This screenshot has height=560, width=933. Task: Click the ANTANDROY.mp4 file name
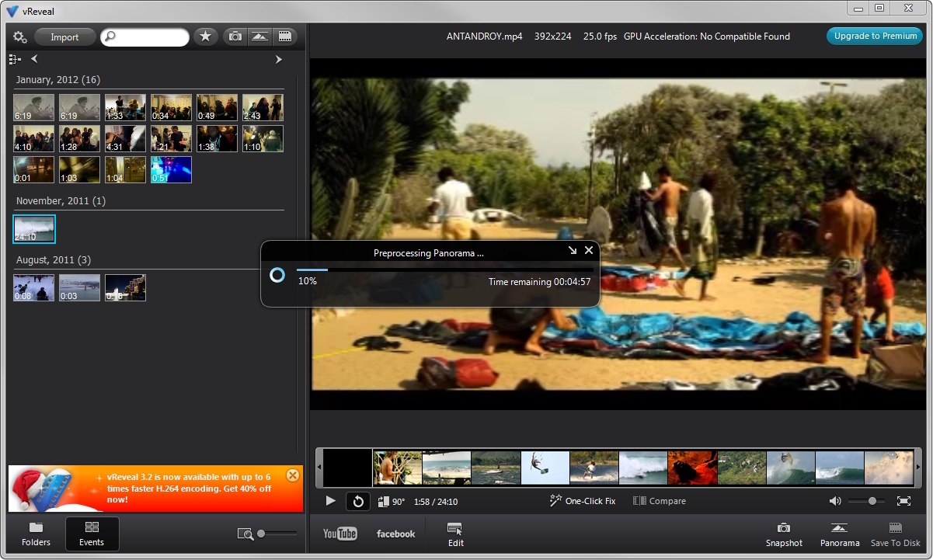[x=484, y=37]
